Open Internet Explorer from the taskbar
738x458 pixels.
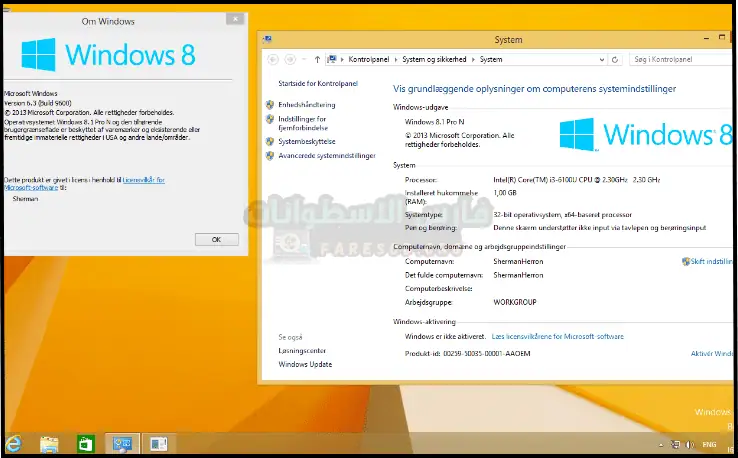tap(14, 443)
